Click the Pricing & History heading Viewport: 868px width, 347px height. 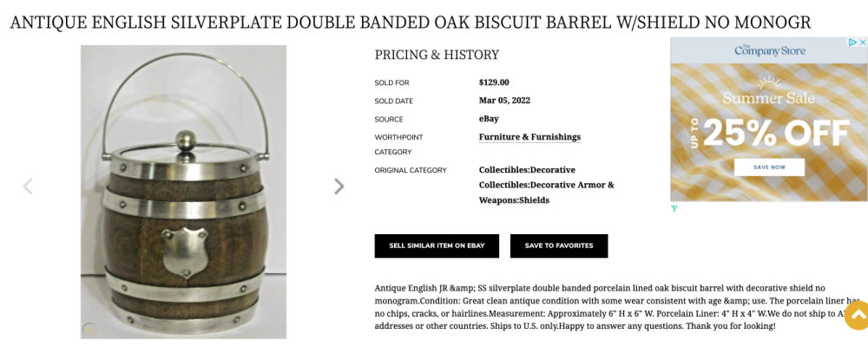[x=437, y=56]
